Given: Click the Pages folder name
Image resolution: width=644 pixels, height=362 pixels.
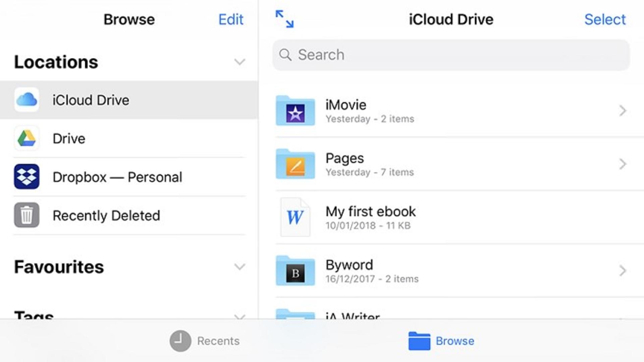Looking at the screenshot, I should [x=345, y=158].
